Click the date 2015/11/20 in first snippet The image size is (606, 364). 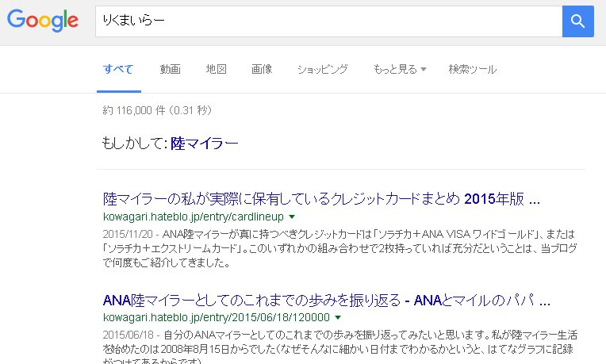[x=128, y=234]
